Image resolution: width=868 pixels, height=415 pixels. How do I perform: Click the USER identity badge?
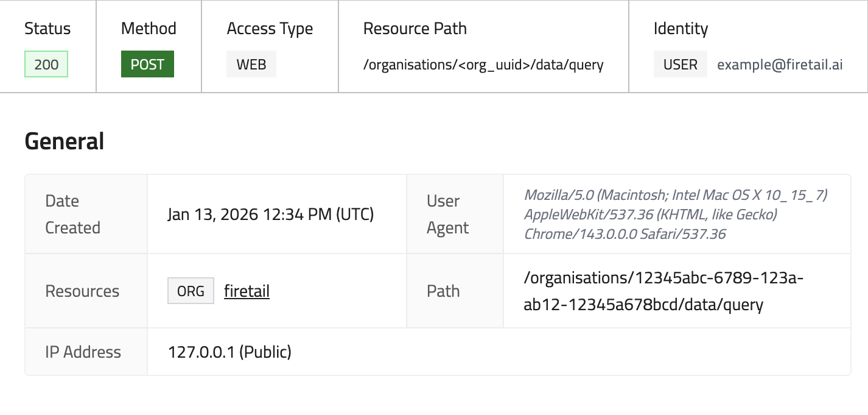tap(680, 65)
